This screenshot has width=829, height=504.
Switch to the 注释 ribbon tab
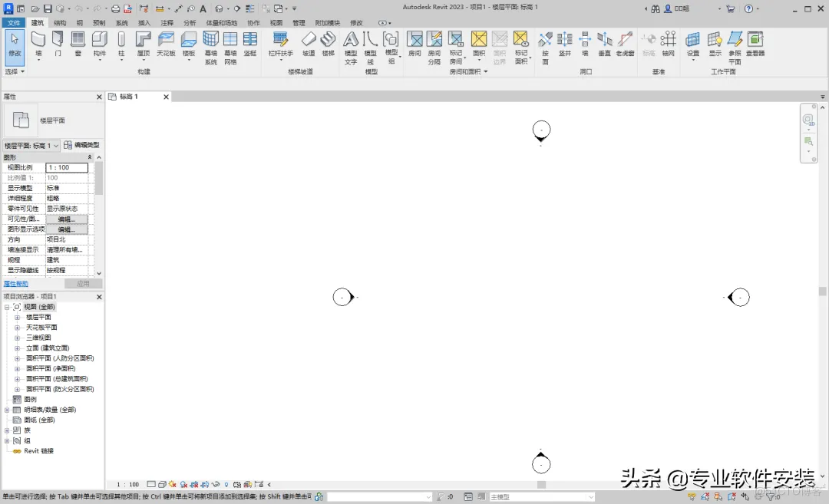167,23
